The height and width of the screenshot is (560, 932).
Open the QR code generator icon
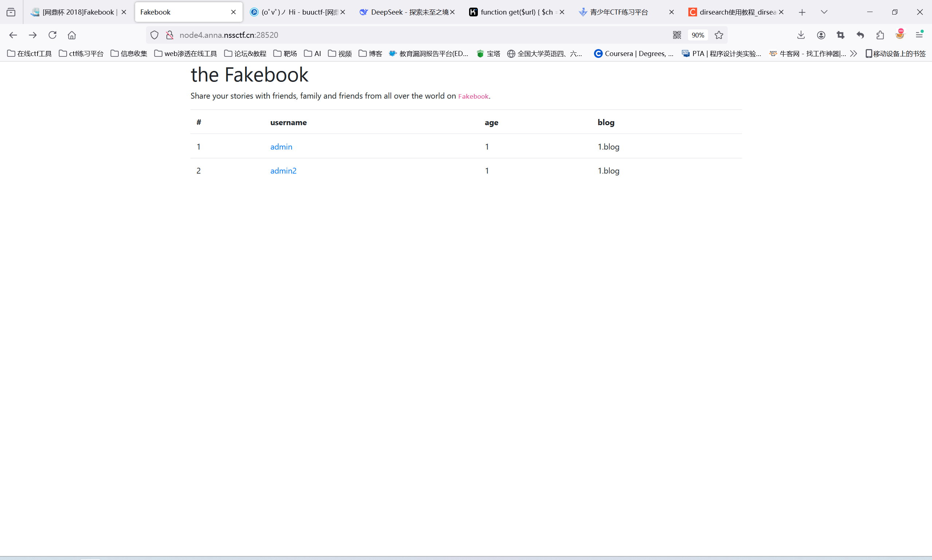pos(677,35)
